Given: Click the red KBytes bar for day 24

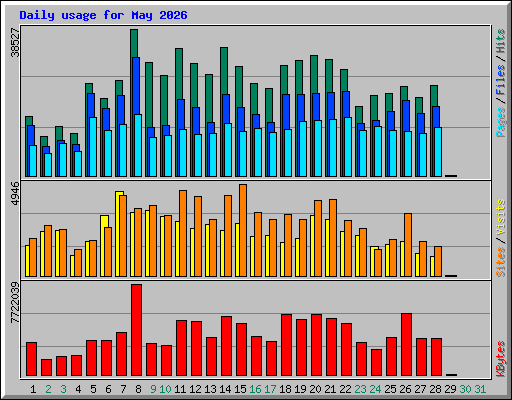Looking at the screenshot, I should [376, 363].
